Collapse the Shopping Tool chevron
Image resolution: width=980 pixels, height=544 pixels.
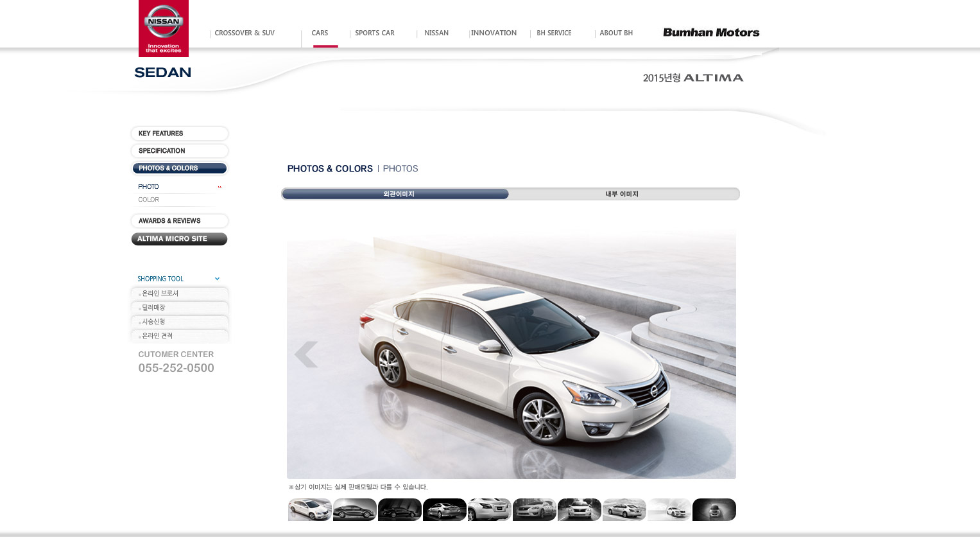pos(217,279)
